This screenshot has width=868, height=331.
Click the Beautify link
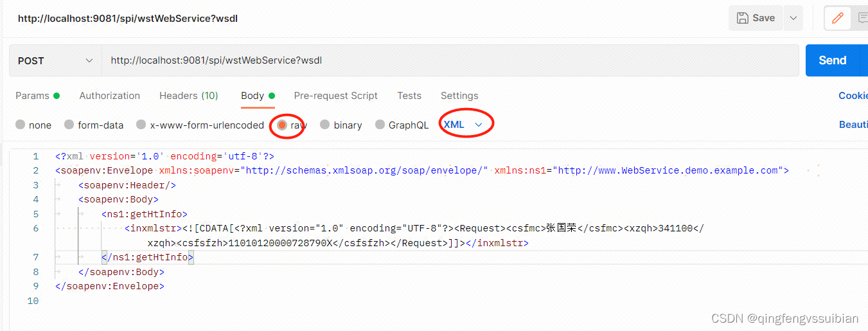(853, 125)
